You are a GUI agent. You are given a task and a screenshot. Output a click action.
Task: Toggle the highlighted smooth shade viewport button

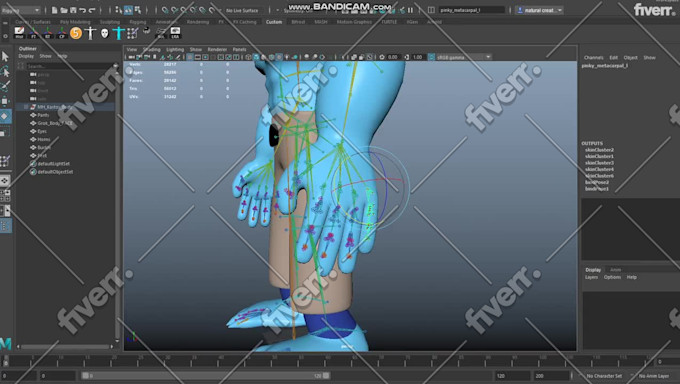pos(256,57)
